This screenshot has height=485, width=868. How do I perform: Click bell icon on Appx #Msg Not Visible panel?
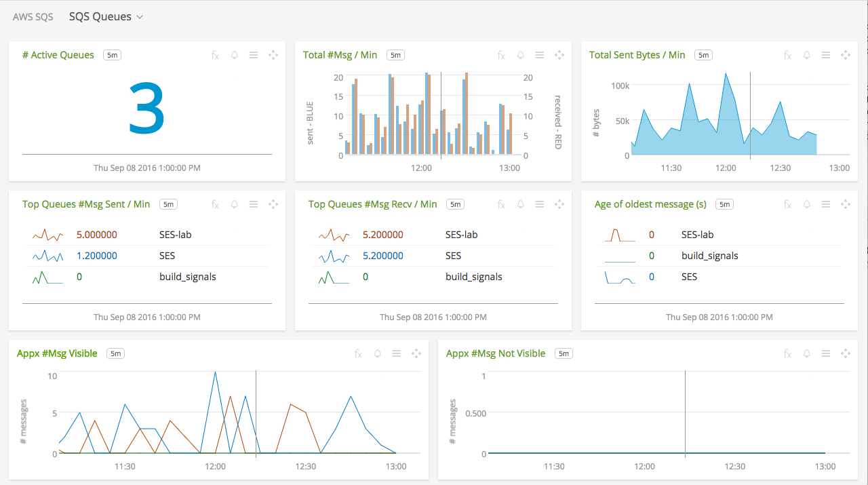click(x=807, y=353)
